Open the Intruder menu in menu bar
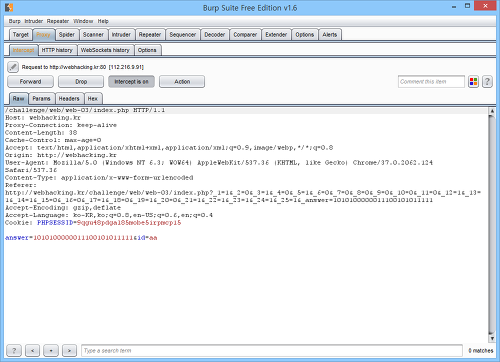This screenshot has width=500, height=362. click(x=34, y=21)
